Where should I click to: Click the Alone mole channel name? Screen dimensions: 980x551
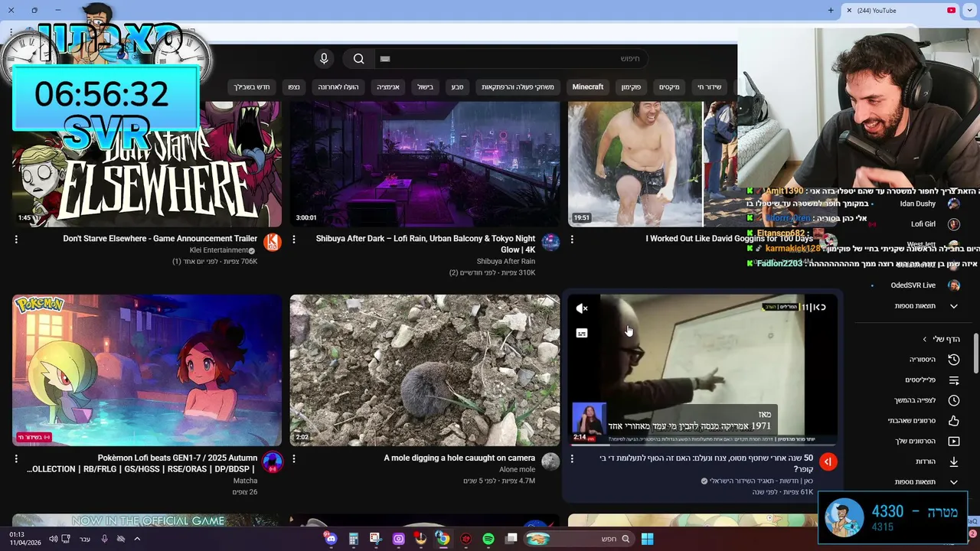(x=518, y=470)
